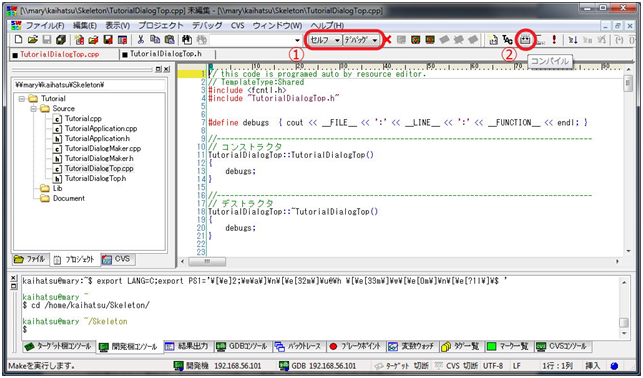Click the save project icon

pyautogui.click(x=108, y=40)
